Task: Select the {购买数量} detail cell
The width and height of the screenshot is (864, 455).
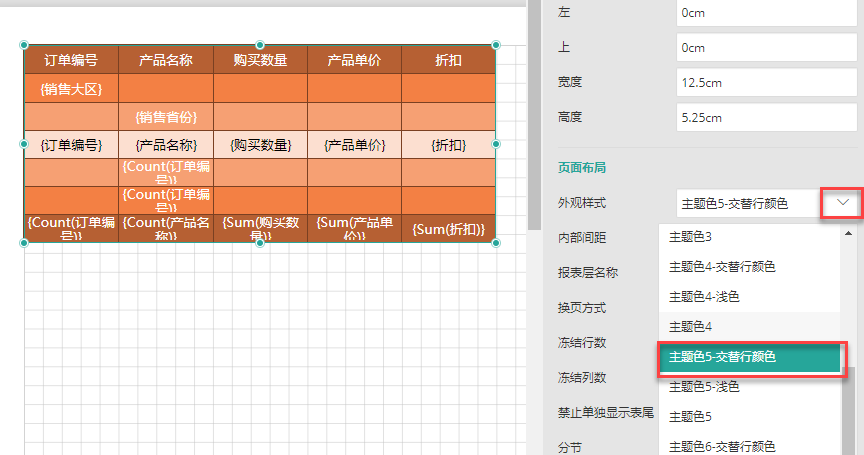Action: (260, 145)
